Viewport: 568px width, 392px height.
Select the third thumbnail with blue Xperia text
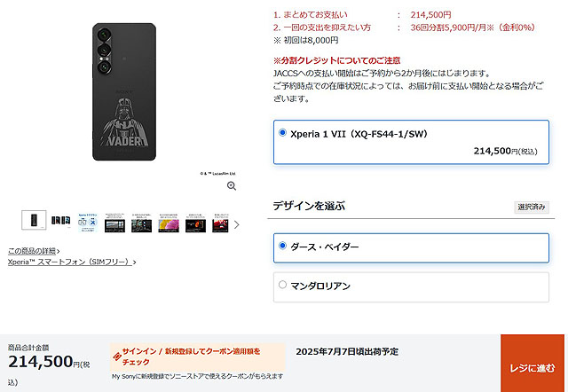coord(88,223)
